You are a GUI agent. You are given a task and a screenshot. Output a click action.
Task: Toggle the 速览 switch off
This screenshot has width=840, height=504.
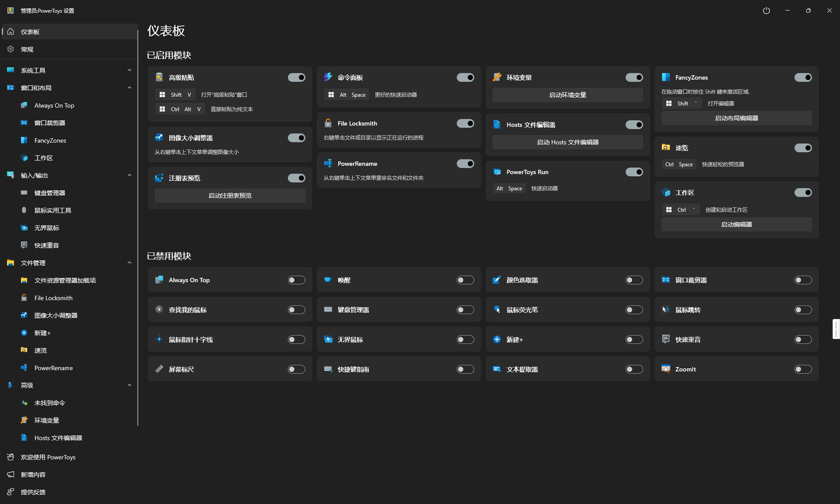coord(803,148)
